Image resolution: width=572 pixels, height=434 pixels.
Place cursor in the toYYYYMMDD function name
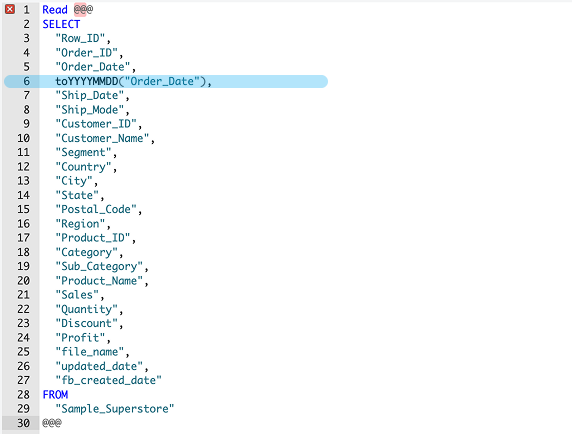[86, 81]
